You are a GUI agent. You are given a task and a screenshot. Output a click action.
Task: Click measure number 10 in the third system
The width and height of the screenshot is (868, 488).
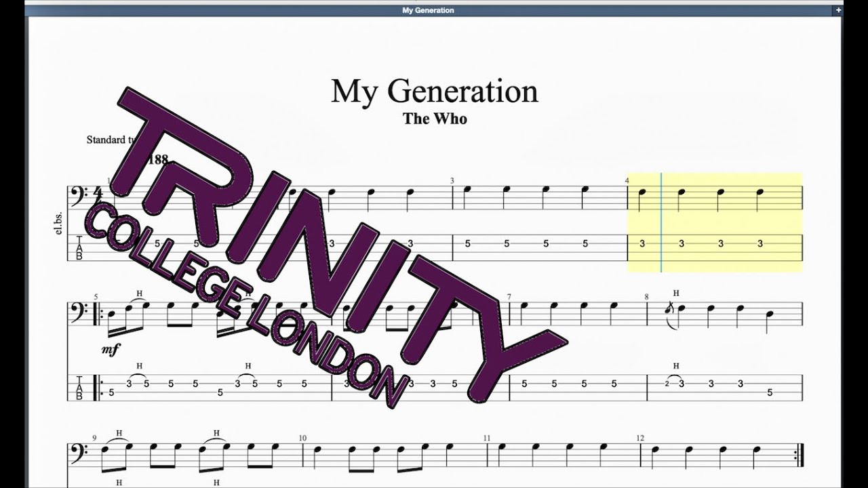click(x=302, y=438)
